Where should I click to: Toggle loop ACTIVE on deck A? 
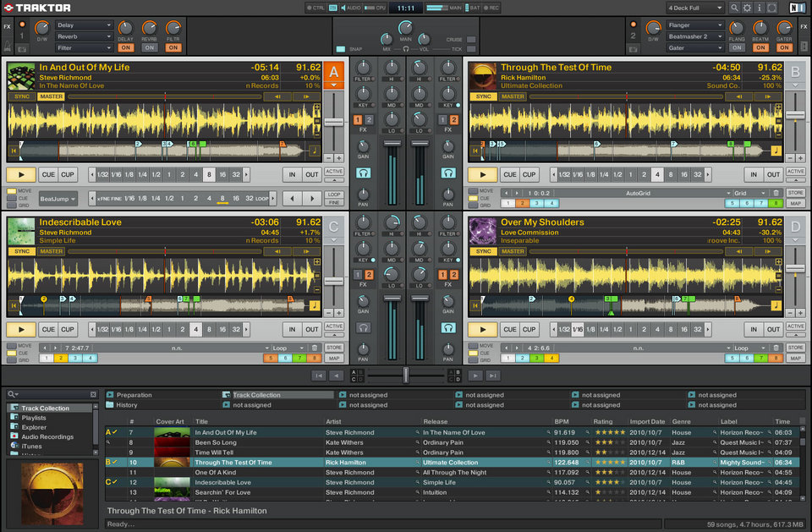pos(334,172)
